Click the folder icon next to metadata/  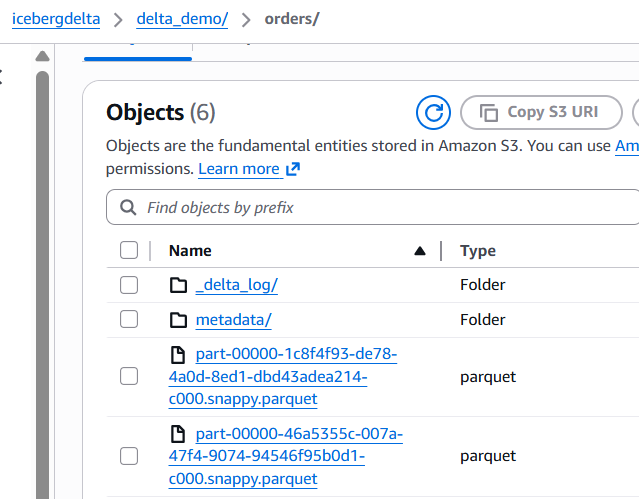179,320
